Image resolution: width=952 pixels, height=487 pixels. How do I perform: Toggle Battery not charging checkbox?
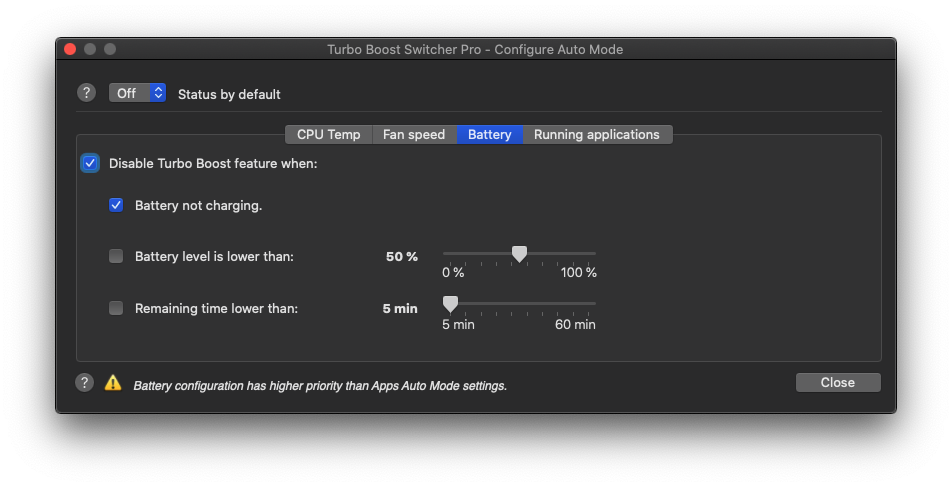(x=116, y=205)
